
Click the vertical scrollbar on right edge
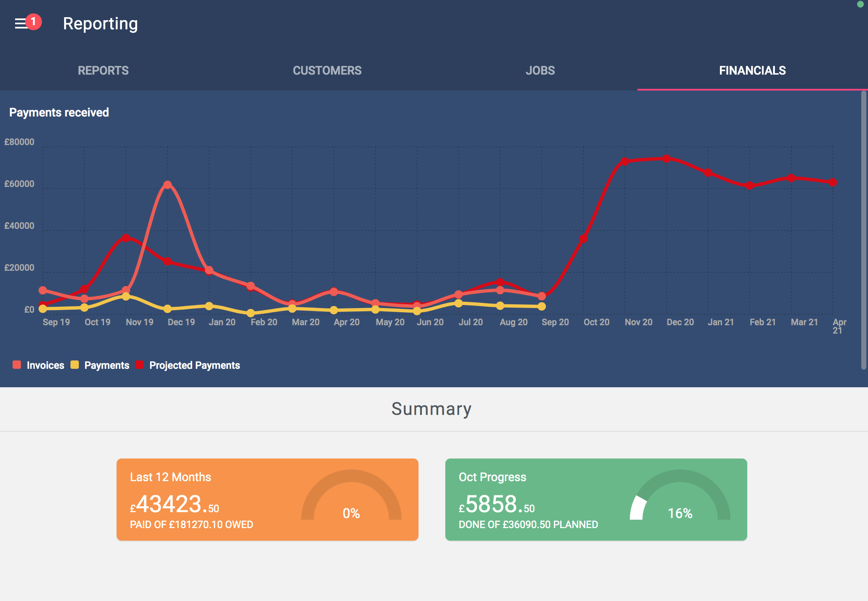coord(863,230)
